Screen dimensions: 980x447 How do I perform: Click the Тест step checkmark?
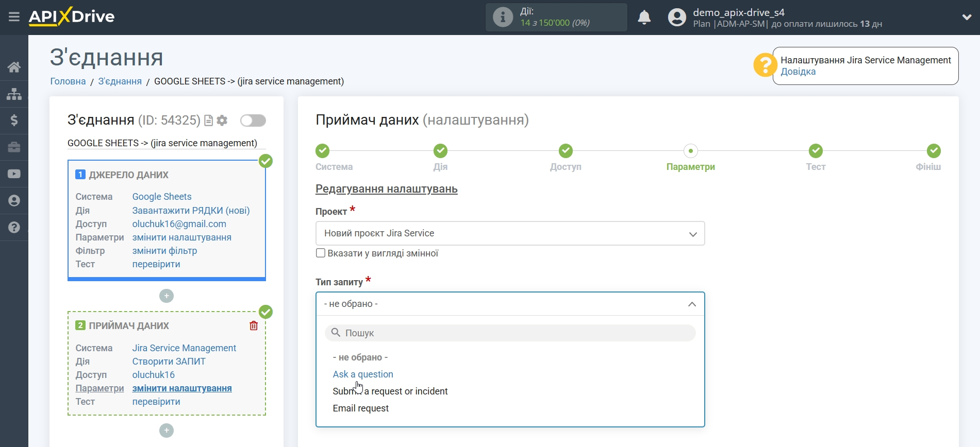(816, 151)
